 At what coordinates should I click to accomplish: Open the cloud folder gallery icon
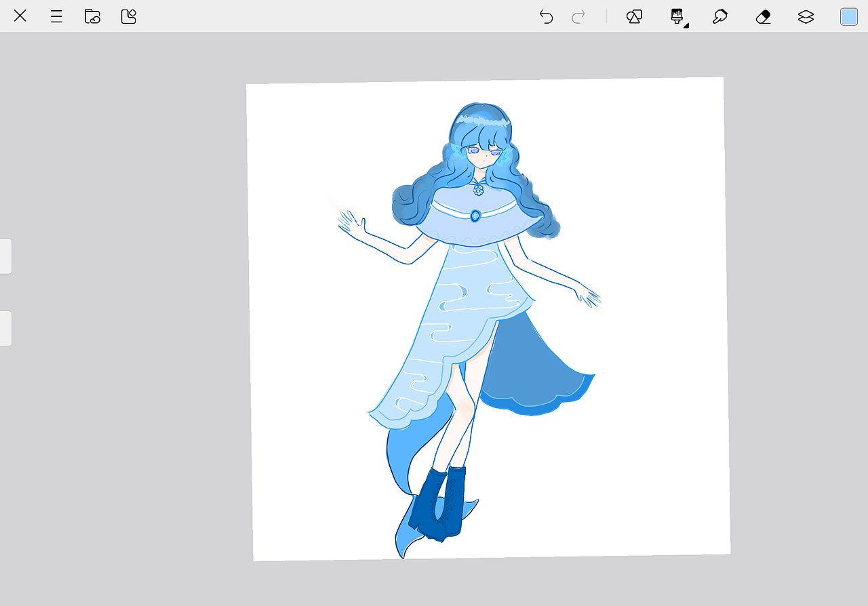pos(92,16)
